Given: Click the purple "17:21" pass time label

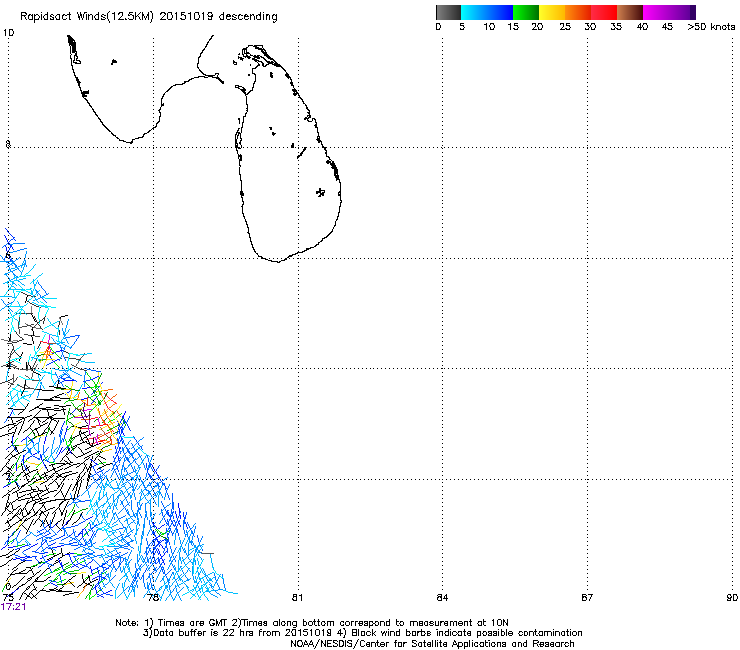Looking at the screenshot, I should (x=13, y=607).
